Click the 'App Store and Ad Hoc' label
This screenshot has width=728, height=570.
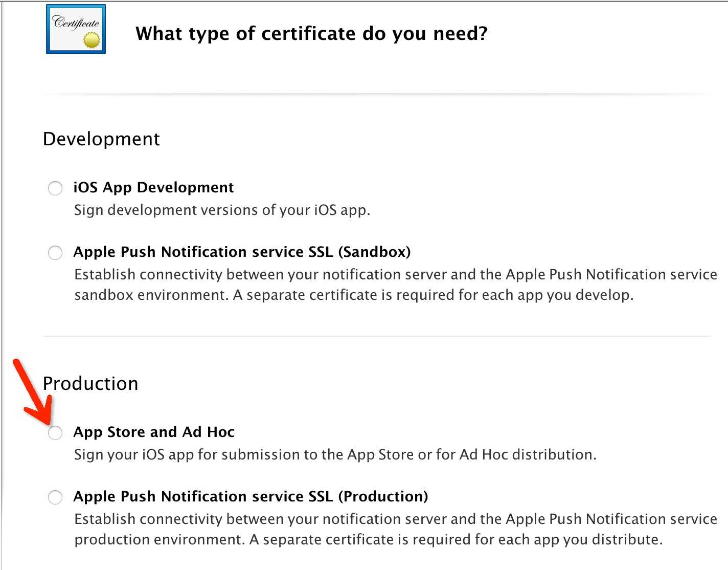point(154,432)
